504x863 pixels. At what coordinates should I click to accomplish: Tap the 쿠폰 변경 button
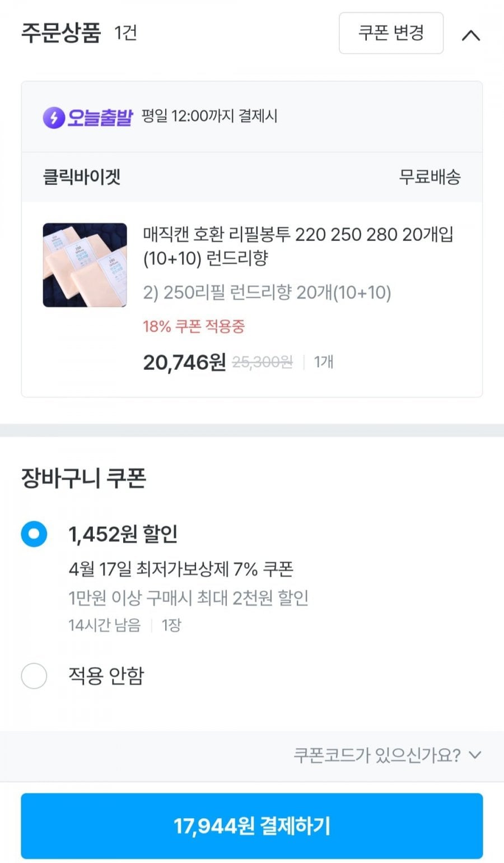tap(391, 33)
